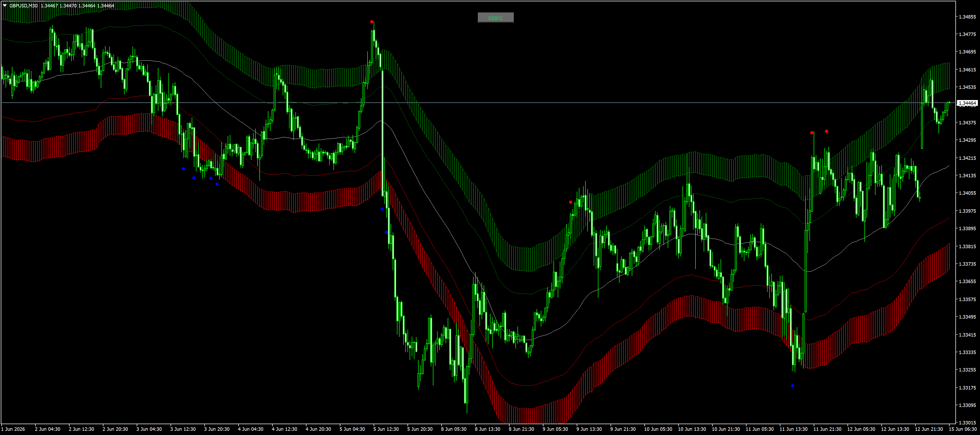Click the price axis label 1.34215
The image size is (980, 435).
[x=967, y=158]
